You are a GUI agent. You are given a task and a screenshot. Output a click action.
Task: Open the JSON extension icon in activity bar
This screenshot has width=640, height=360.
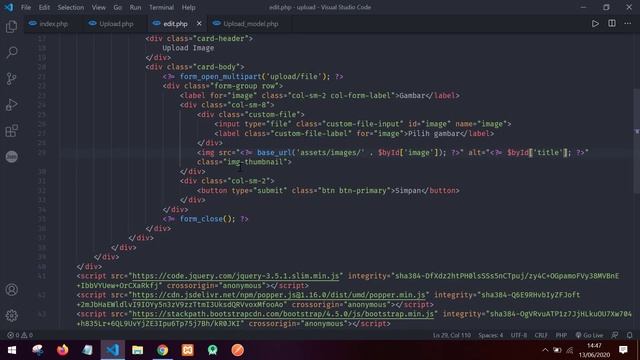click(11, 157)
